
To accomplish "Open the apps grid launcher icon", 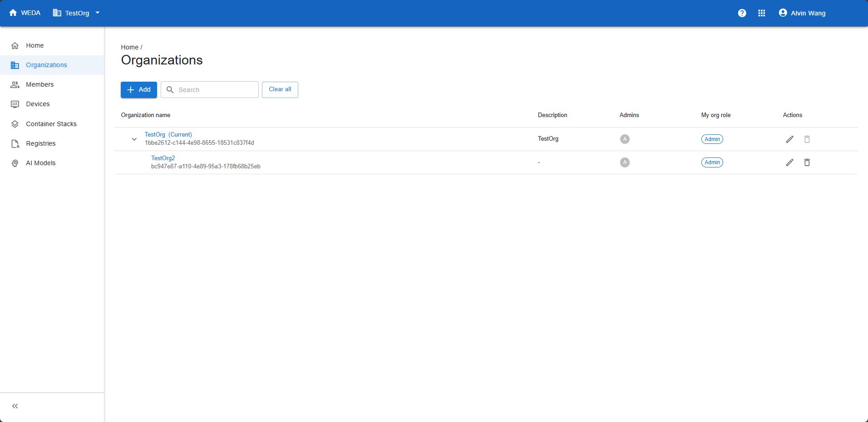I will coord(762,13).
